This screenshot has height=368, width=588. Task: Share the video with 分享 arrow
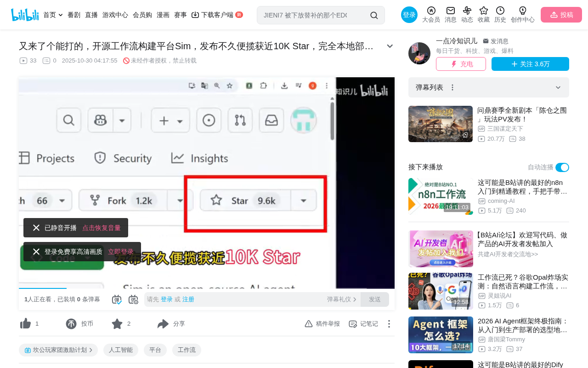click(x=163, y=324)
